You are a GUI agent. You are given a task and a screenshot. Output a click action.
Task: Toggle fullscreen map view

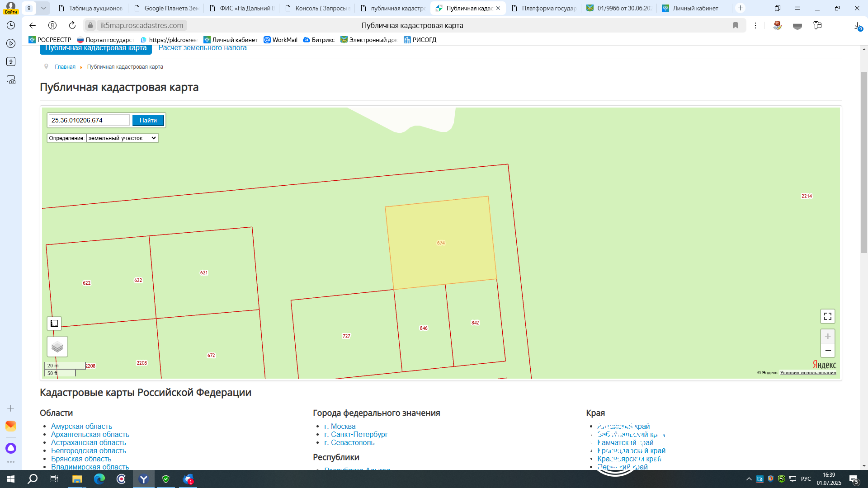[827, 316]
